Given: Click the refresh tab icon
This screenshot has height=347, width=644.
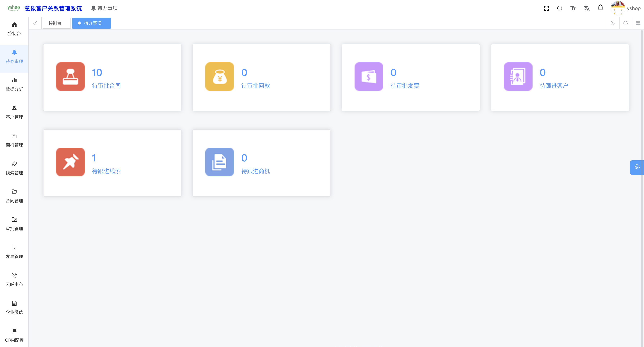Looking at the screenshot, I should [625, 23].
